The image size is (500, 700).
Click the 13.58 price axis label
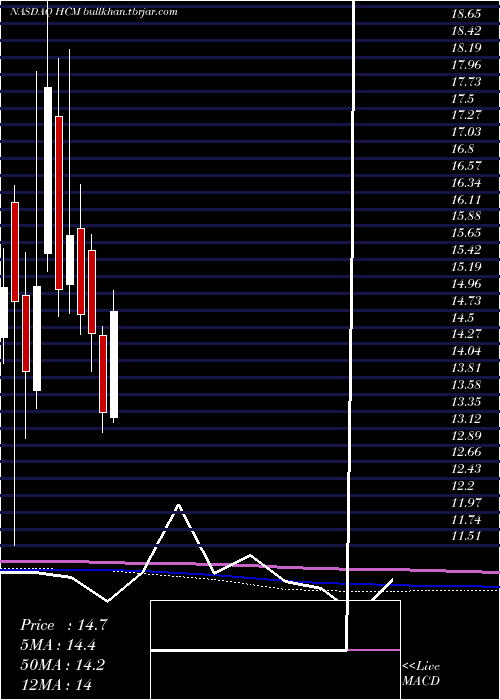coord(466,385)
